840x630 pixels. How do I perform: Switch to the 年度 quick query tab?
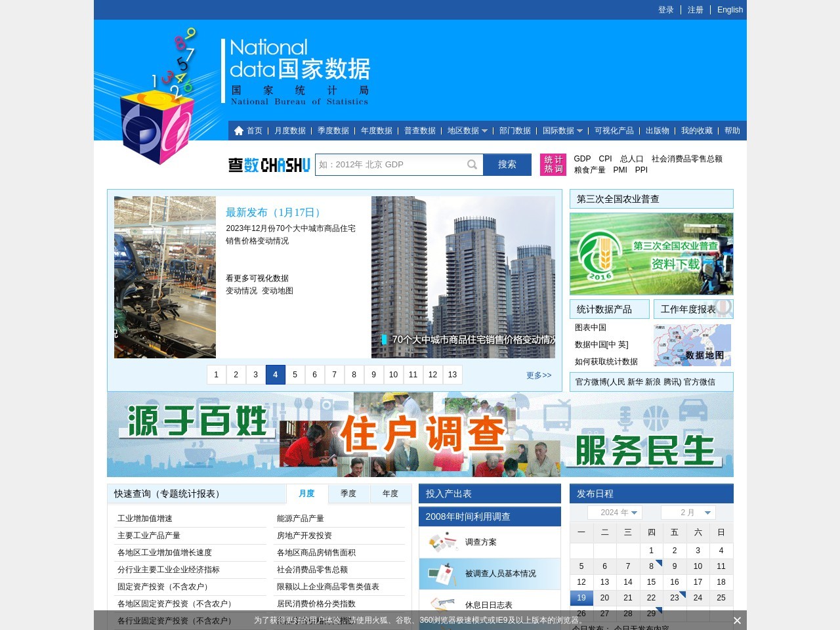390,493
